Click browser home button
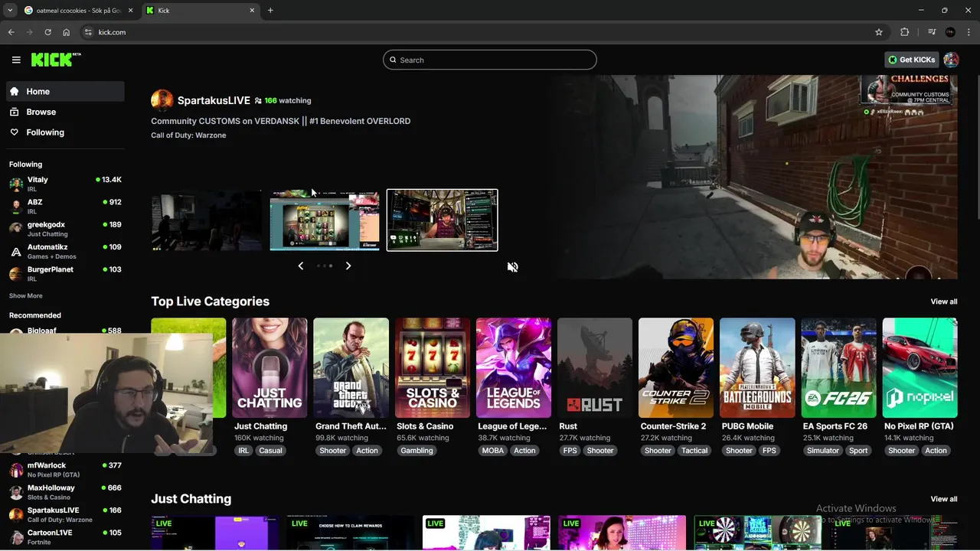 tap(67, 32)
